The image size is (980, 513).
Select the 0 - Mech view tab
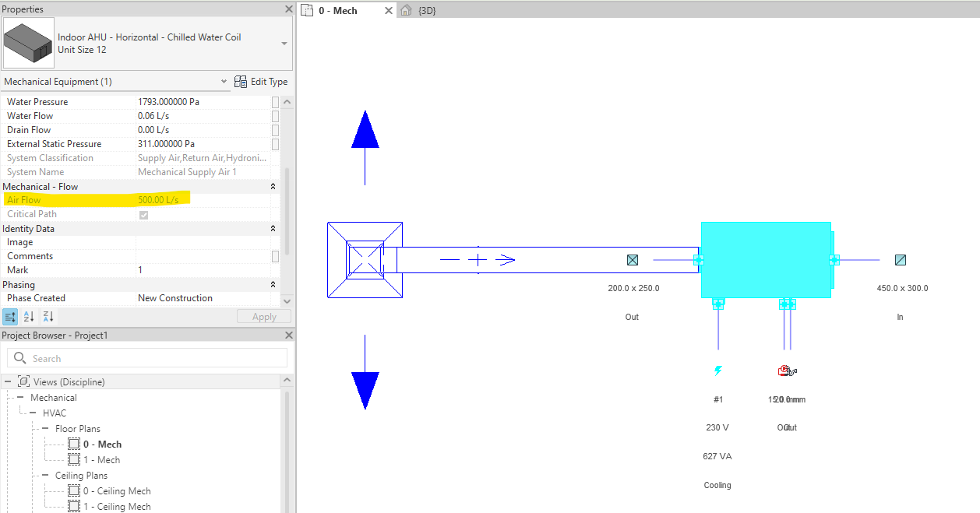coord(339,10)
